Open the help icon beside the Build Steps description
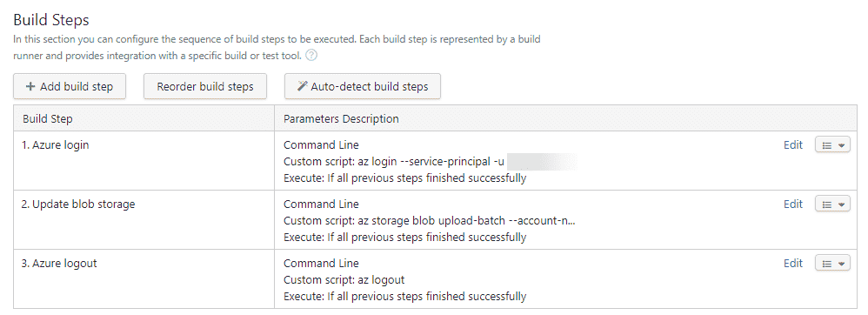 tap(311, 56)
